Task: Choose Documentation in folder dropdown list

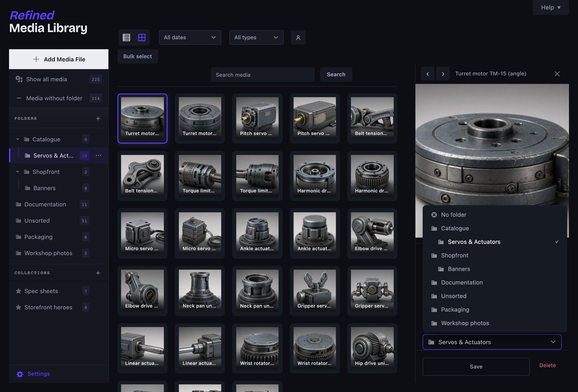Action: tap(494, 282)
